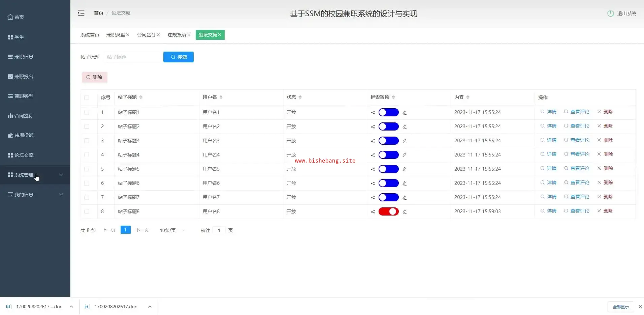The image size is (644, 315).
Task: Switch to the 违规投诉 tab
Action: (177, 35)
